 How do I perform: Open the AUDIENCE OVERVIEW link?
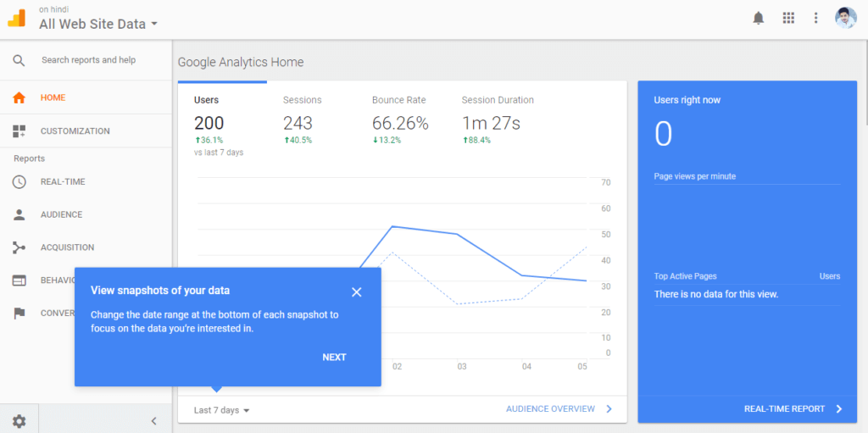point(550,409)
